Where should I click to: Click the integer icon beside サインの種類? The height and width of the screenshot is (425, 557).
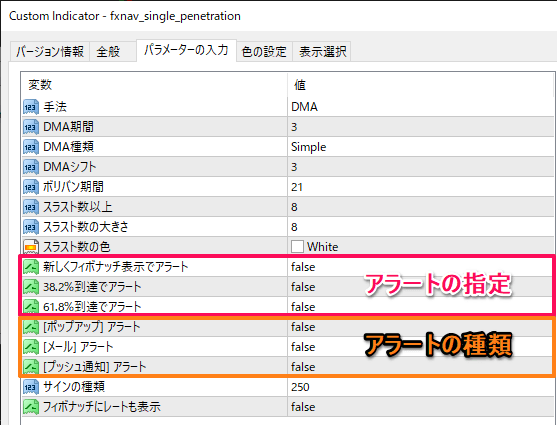point(31,387)
